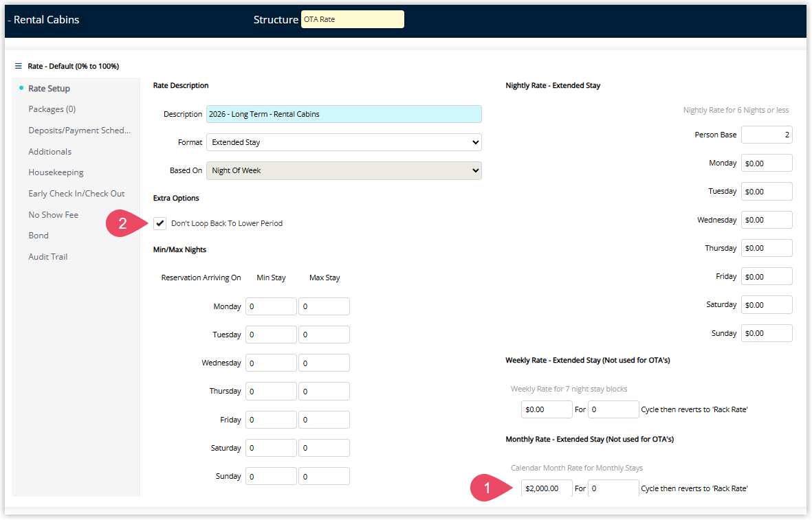View the Audit Trail section
Image resolution: width=812 pixels, height=520 pixels.
point(47,257)
